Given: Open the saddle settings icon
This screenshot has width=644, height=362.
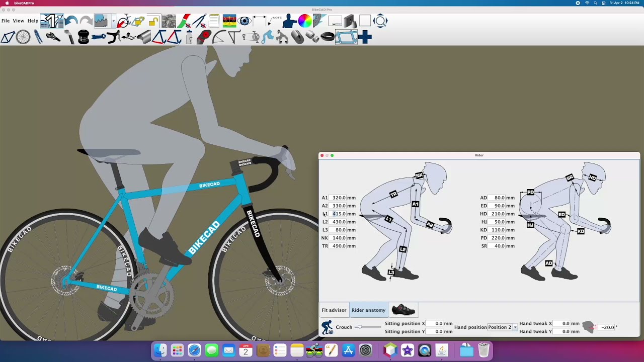Looking at the screenshot, I should pos(53,37).
